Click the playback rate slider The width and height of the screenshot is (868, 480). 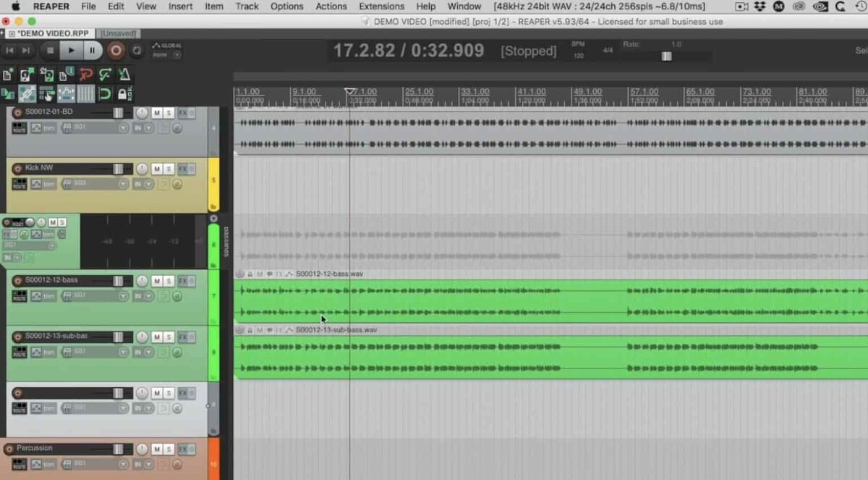click(x=666, y=56)
